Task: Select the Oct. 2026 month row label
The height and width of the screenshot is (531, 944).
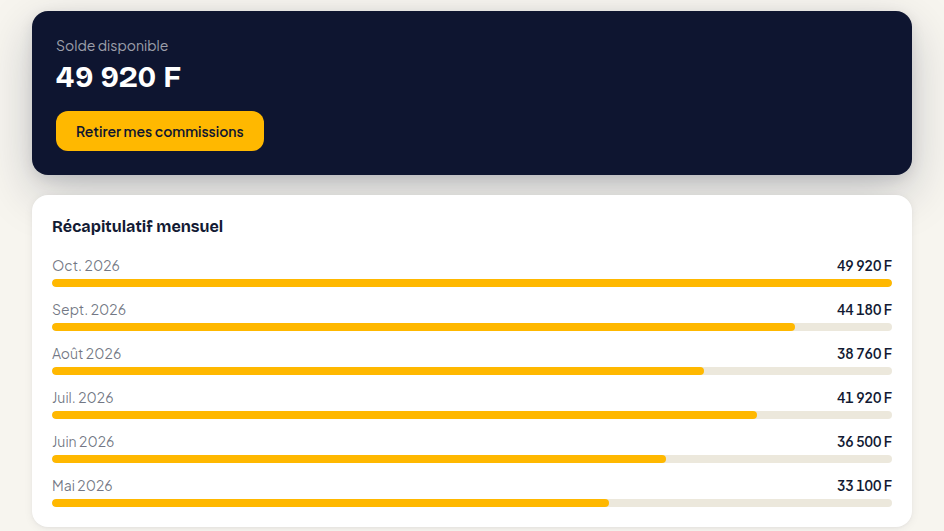Action: [x=86, y=266]
